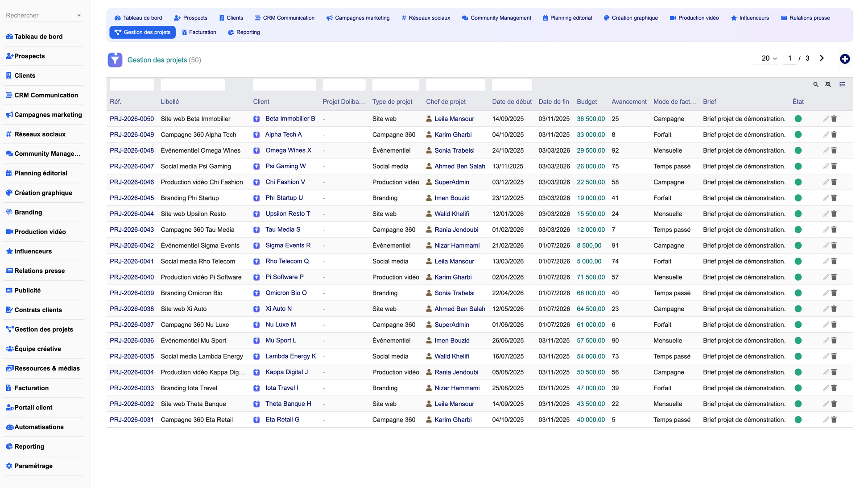Click the clear filters icon next to search
The width and height of the screenshot is (868, 488).
pyautogui.click(x=828, y=84)
